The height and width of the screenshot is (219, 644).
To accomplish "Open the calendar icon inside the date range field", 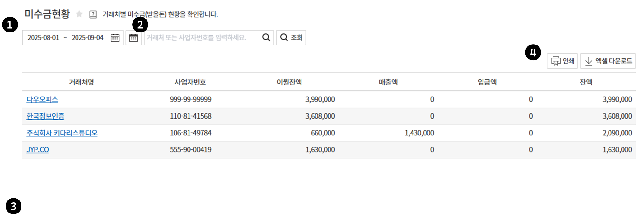I will pos(115,38).
